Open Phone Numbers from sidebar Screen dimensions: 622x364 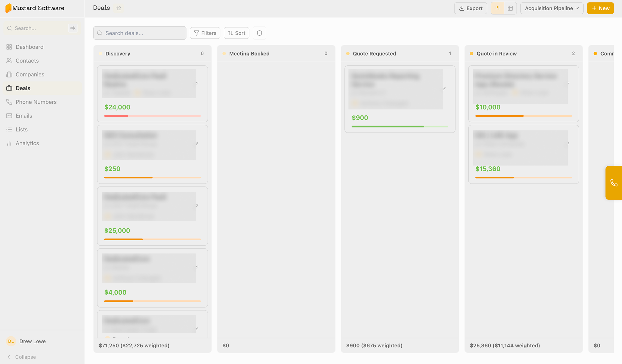click(x=36, y=102)
